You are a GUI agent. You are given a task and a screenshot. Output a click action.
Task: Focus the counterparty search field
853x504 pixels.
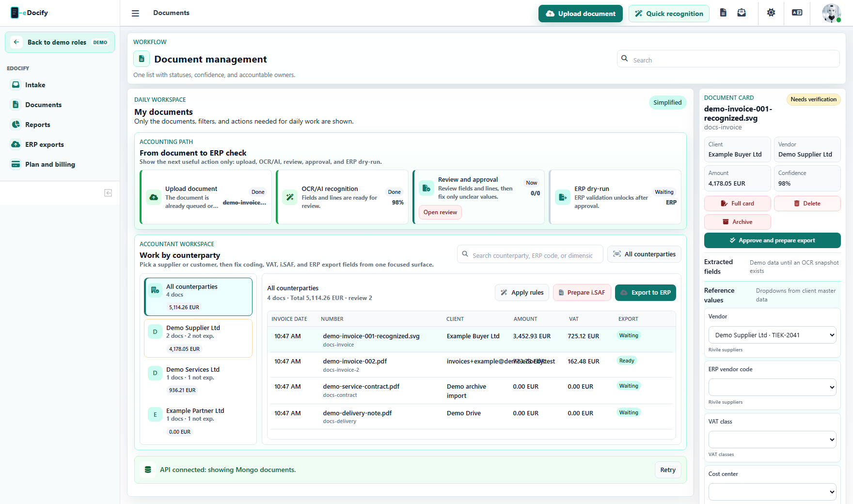530,254
